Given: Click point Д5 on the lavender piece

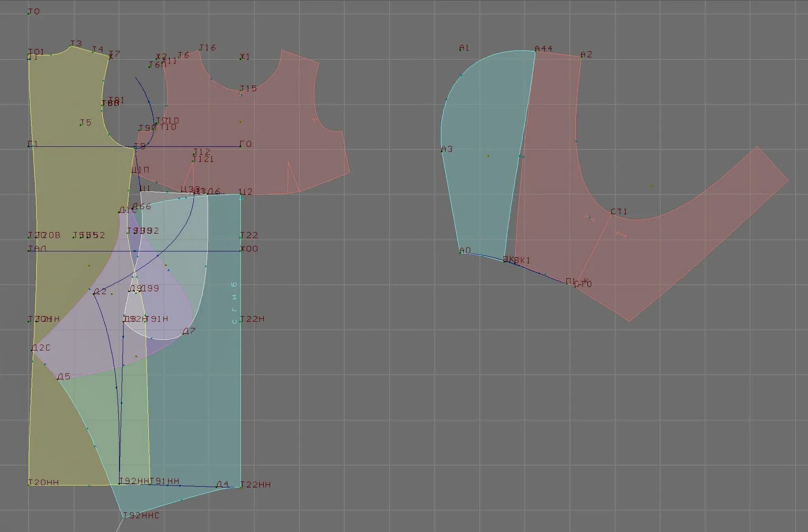Looking at the screenshot, I should coord(58,379).
